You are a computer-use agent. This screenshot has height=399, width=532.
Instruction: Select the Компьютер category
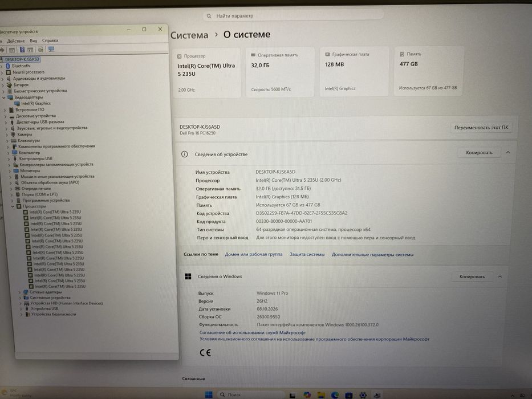[29, 153]
